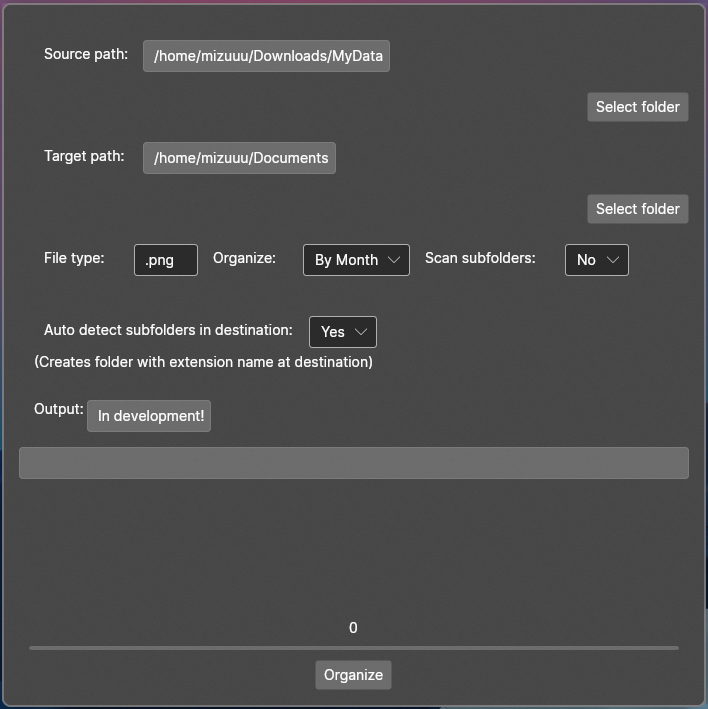This screenshot has width=708, height=709.
Task: Expand the Scan subfolders "No" combo box
Action: [x=596, y=260]
